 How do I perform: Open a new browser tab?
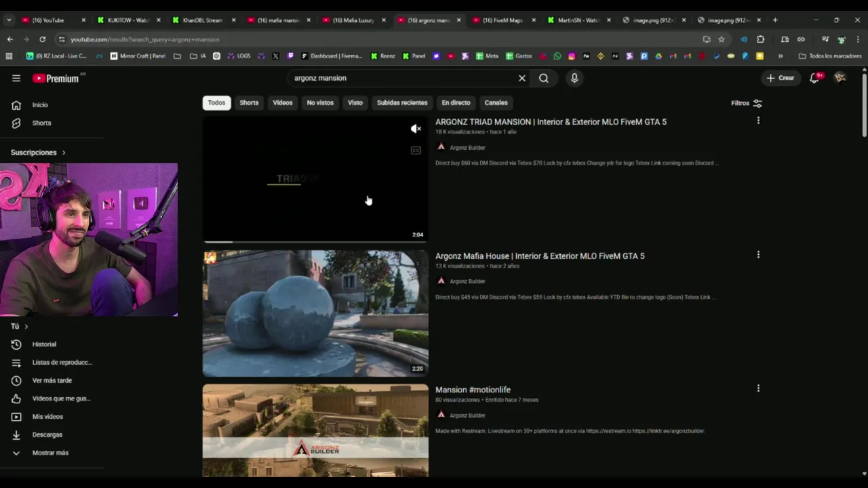(x=775, y=20)
